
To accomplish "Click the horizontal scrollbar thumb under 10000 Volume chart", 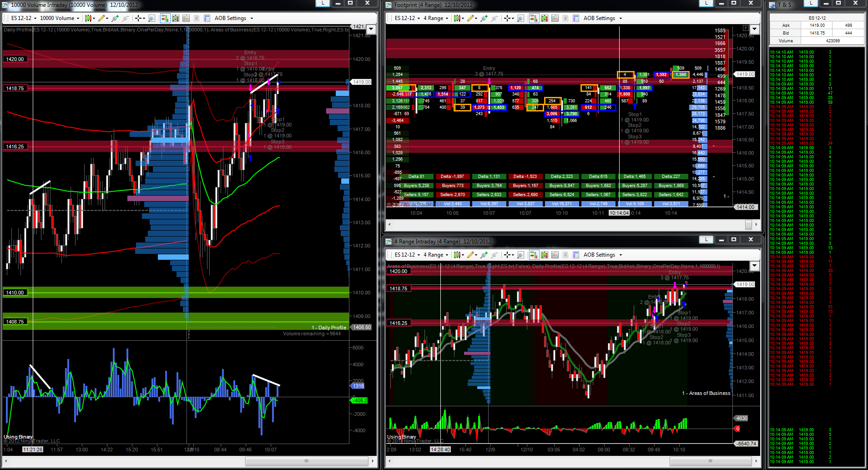I will [307, 461].
